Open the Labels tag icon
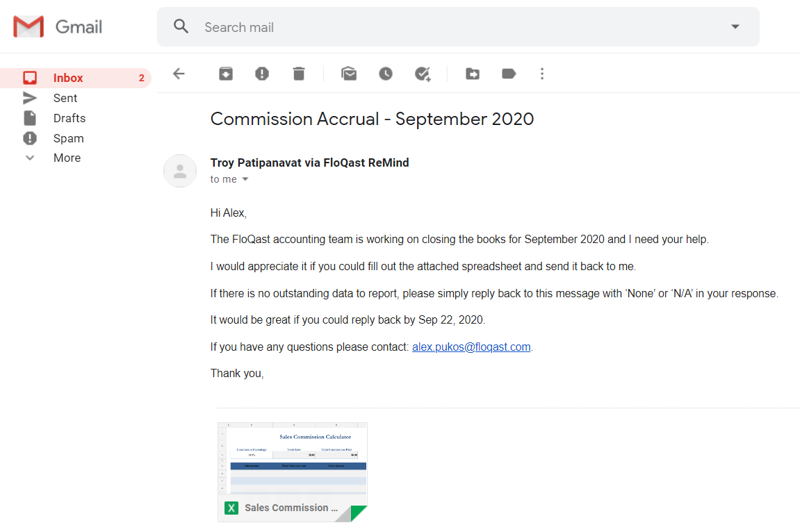Viewport: 800px width, 532px height. point(509,74)
